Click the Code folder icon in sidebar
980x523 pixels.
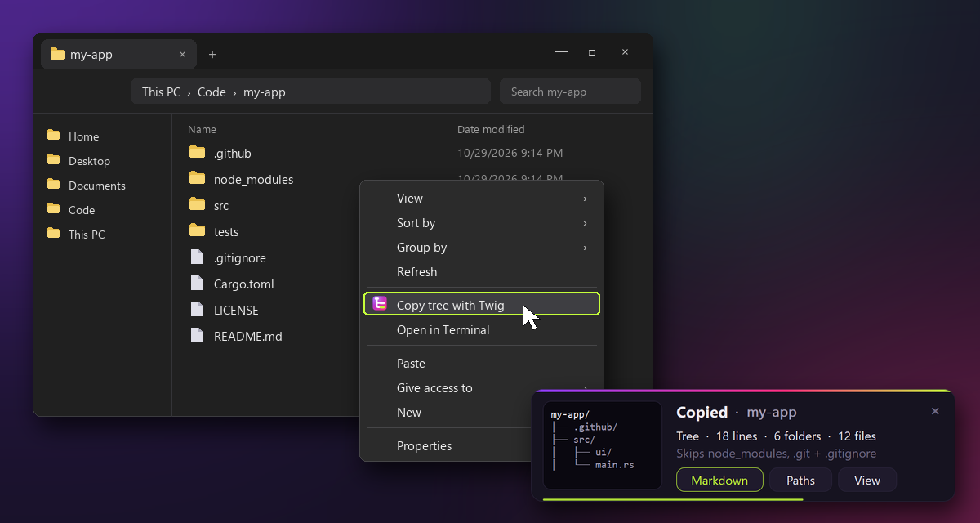(x=54, y=209)
